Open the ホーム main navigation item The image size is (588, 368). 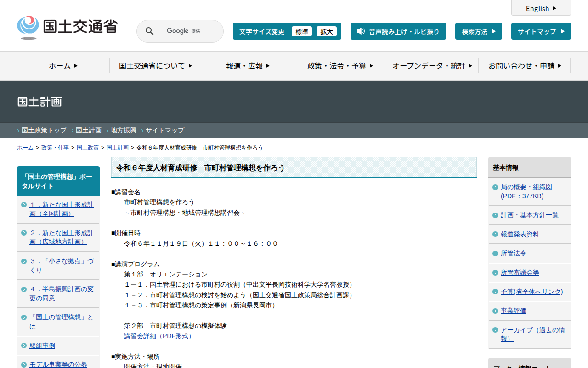(63, 66)
